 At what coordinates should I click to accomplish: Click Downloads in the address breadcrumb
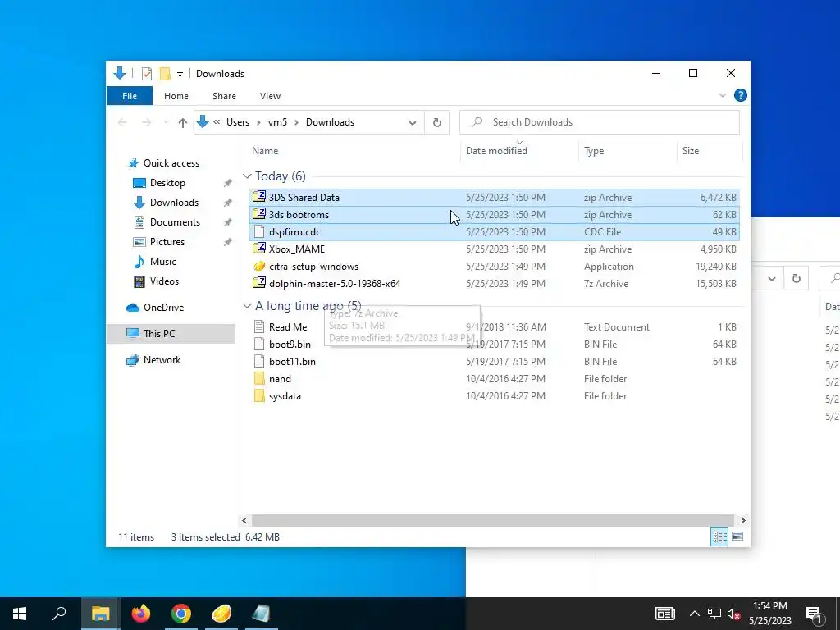click(x=330, y=122)
